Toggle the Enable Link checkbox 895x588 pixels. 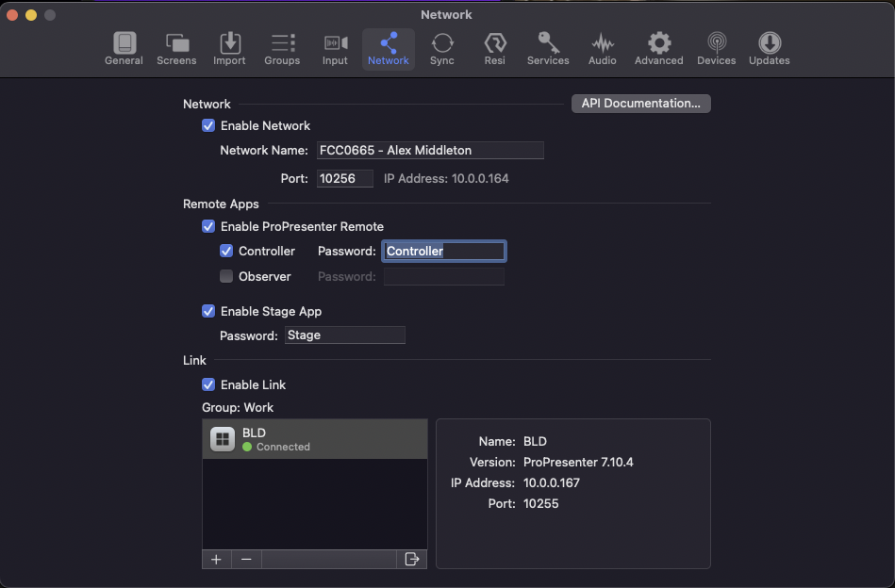coord(208,385)
